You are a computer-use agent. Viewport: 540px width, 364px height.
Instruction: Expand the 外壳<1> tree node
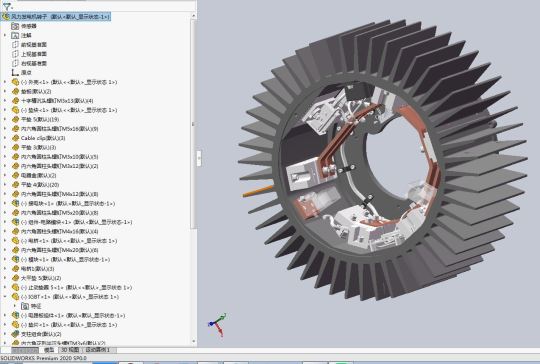(x=5, y=82)
